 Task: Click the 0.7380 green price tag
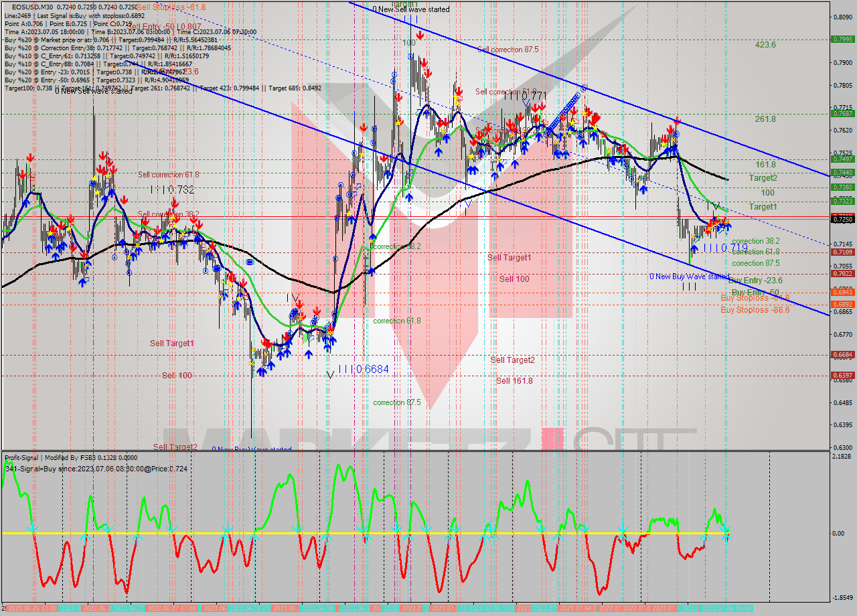coord(842,187)
